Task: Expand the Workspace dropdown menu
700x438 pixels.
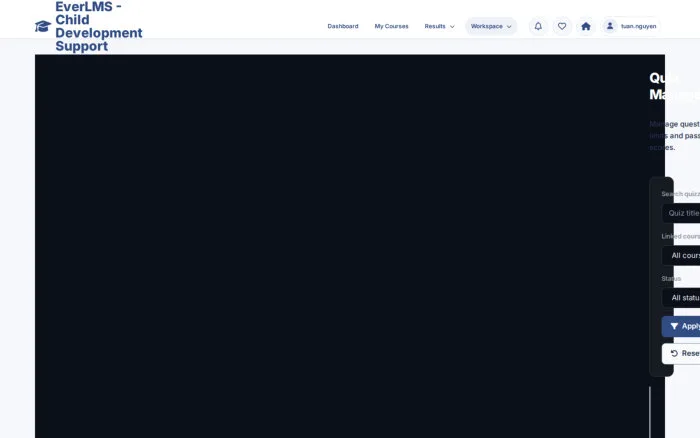Action: pyautogui.click(x=491, y=26)
